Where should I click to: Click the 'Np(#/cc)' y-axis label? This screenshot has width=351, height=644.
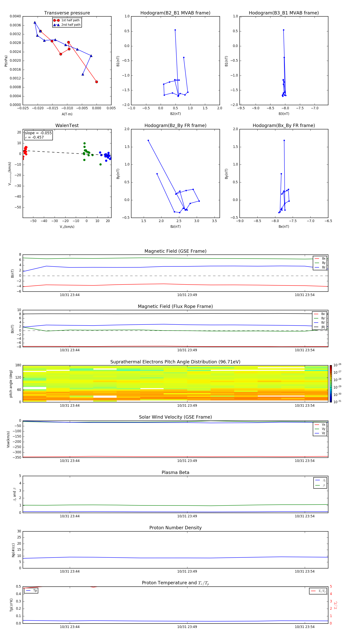tap(13, 550)
